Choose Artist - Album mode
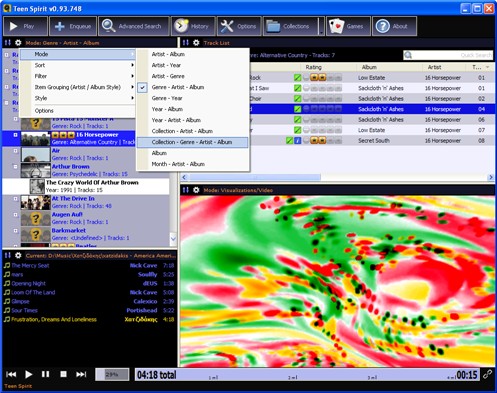 (x=193, y=54)
